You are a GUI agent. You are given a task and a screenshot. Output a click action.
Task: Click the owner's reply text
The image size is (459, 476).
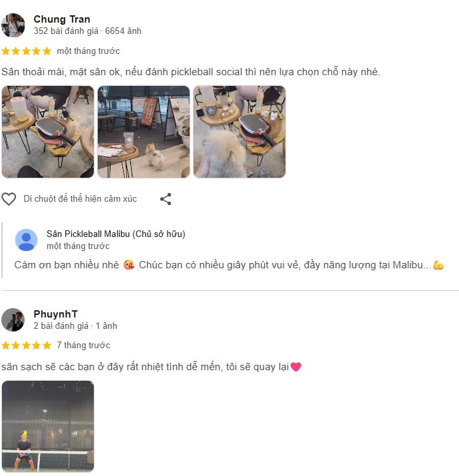pos(229,265)
